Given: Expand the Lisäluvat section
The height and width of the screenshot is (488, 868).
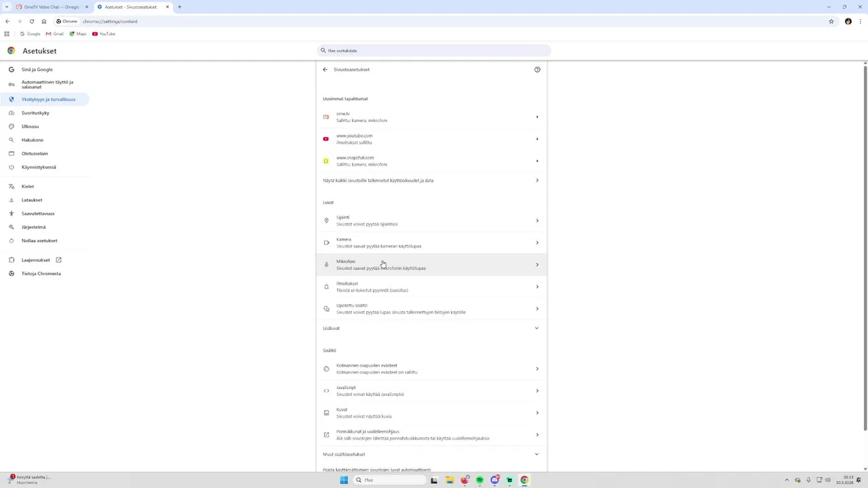Looking at the screenshot, I should (431, 328).
